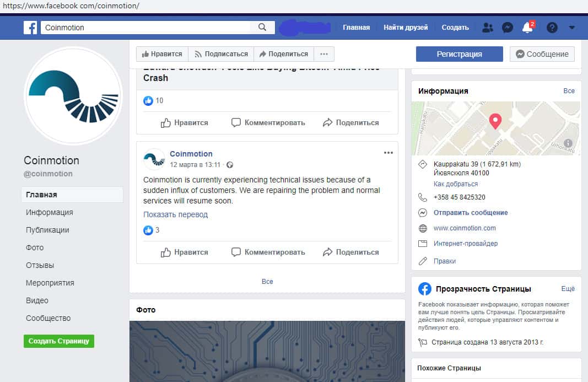The height and width of the screenshot is (382, 588).
Task: Like the technical issues post
Action: (x=184, y=252)
